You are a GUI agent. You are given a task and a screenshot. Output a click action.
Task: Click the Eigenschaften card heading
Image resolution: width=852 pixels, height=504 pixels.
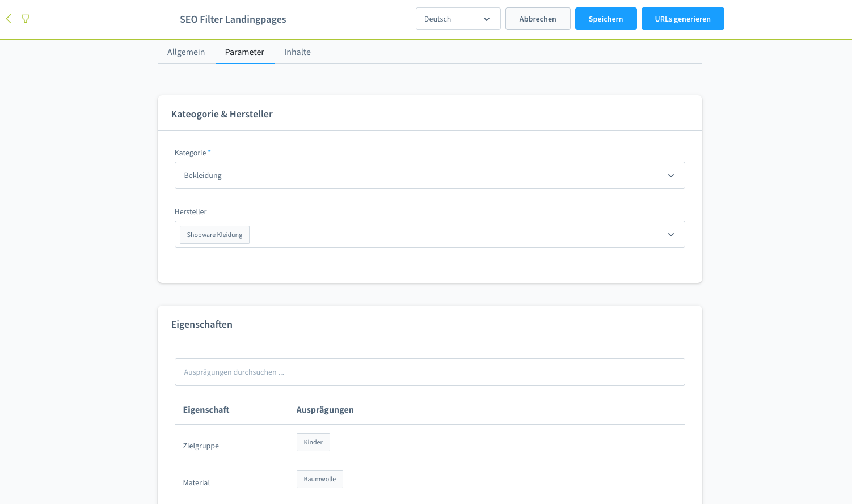click(202, 324)
